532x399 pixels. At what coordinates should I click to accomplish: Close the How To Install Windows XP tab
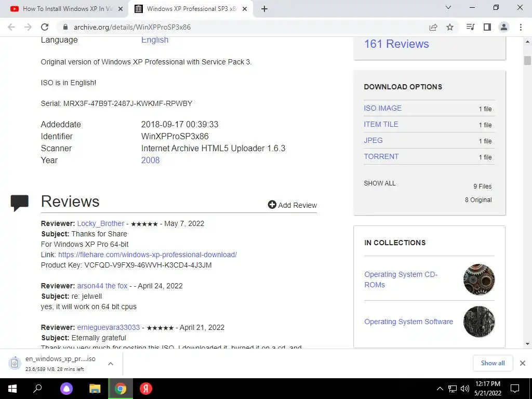pyautogui.click(x=121, y=9)
